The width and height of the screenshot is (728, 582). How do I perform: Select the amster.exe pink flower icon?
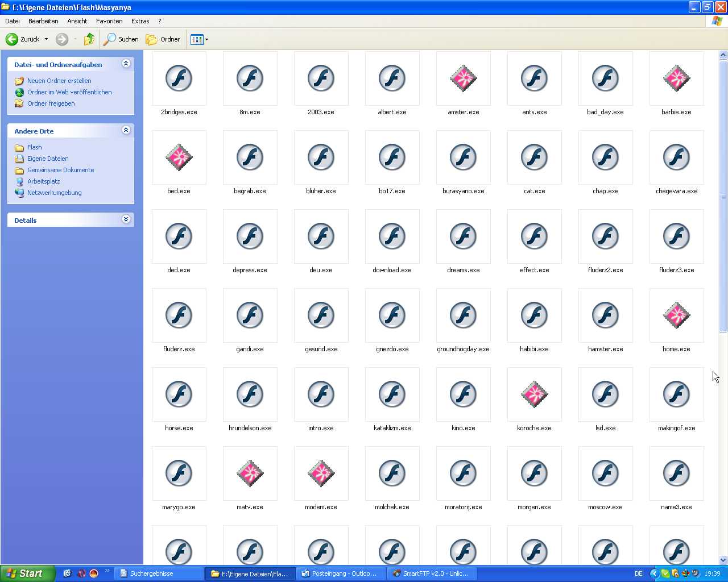(x=464, y=78)
